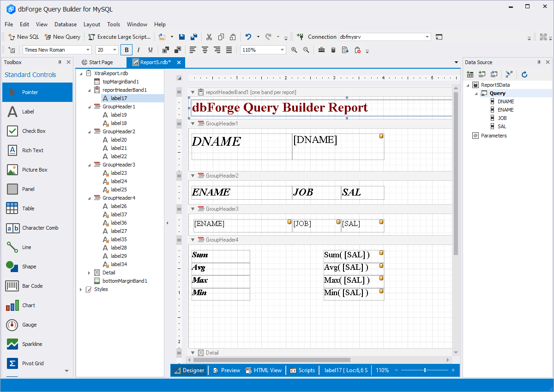Click Execute Large Script button
The image size is (554, 392).
point(119,37)
